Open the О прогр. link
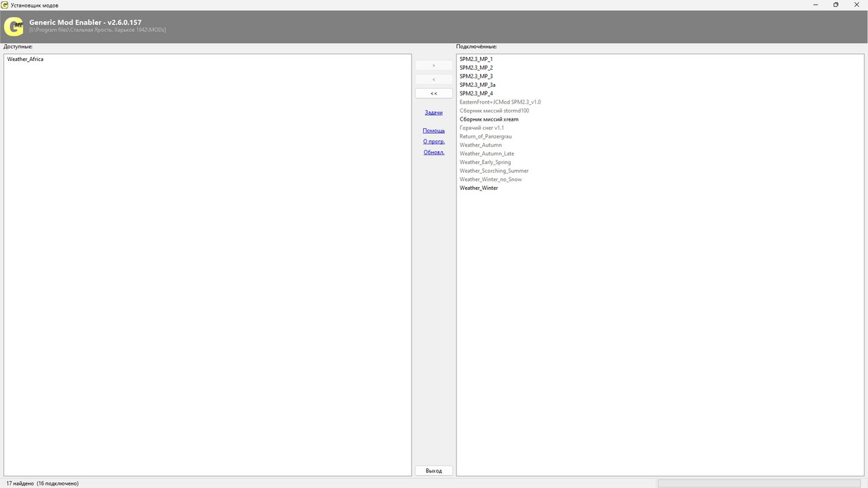 [434, 142]
